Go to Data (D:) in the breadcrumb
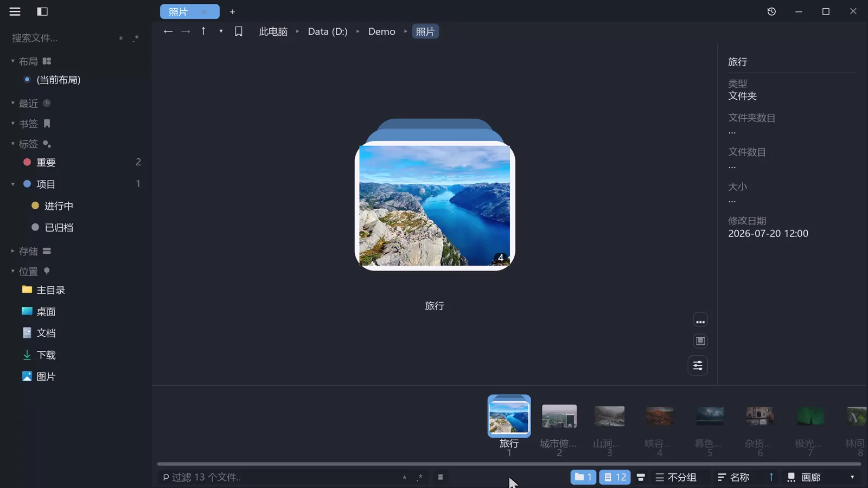 [328, 31]
